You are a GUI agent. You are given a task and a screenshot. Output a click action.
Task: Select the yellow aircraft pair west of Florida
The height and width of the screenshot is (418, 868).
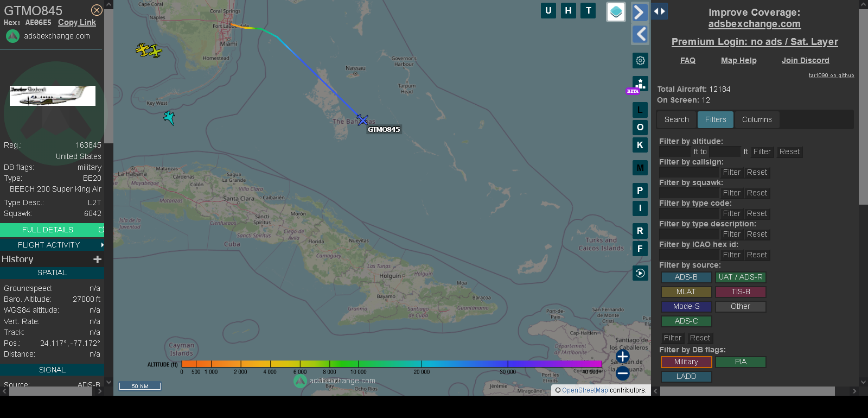pos(149,50)
